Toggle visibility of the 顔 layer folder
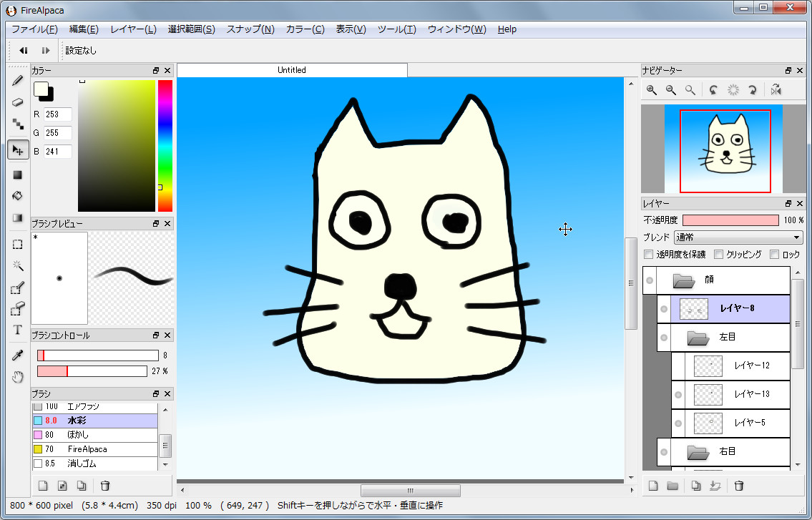The height and width of the screenshot is (520, 812). pyautogui.click(x=650, y=280)
